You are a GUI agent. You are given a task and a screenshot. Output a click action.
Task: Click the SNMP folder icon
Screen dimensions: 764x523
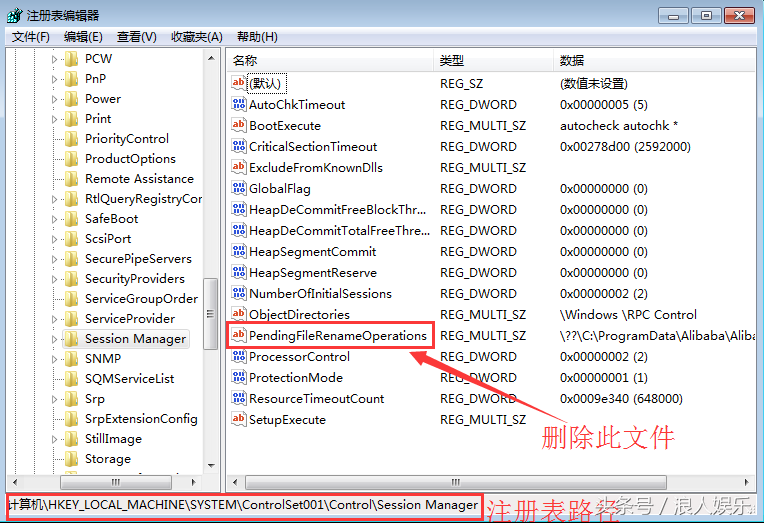72,359
